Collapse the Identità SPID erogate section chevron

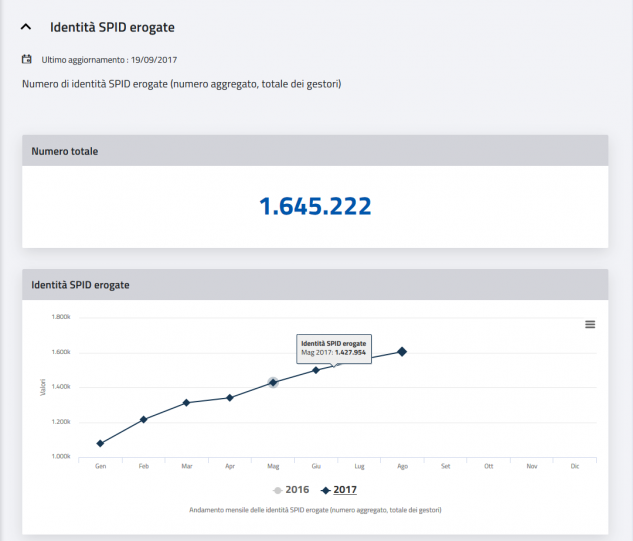pos(26,28)
